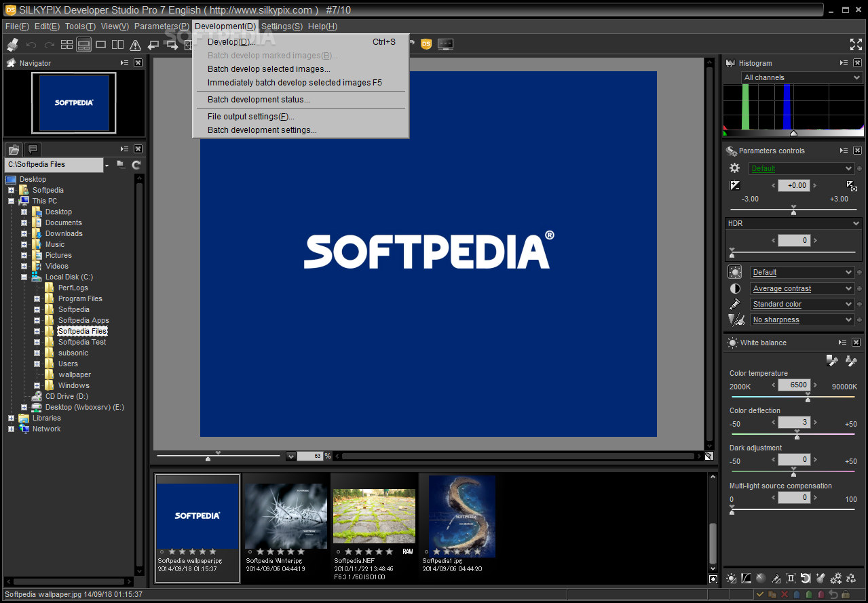Select the Softpedia Test folder
This screenshot has height=603, width=868.
[82, 342]
